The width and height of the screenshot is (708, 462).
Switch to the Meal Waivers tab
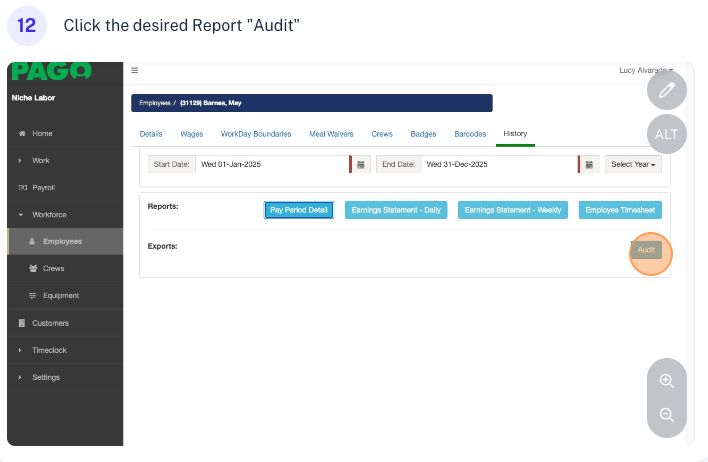tap(331, 133)
